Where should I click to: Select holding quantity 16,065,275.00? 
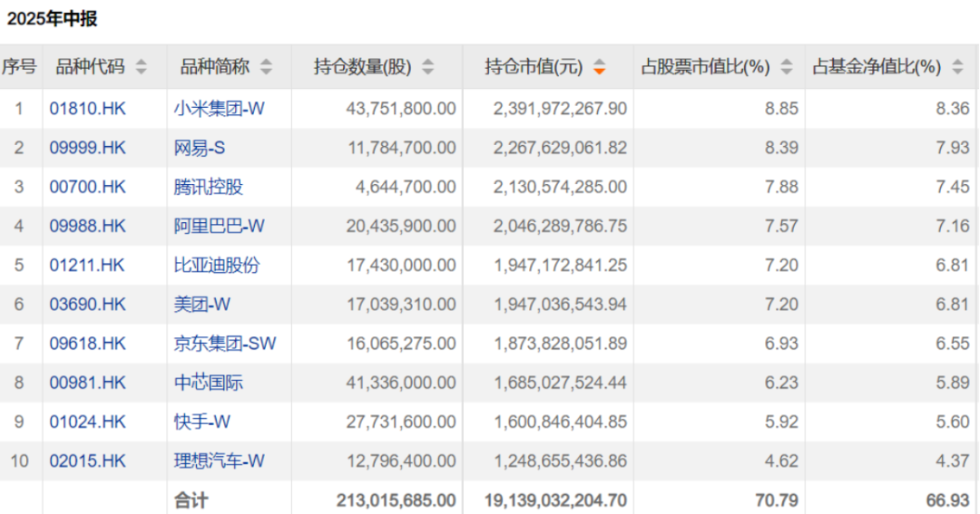(x=402, y=344)
